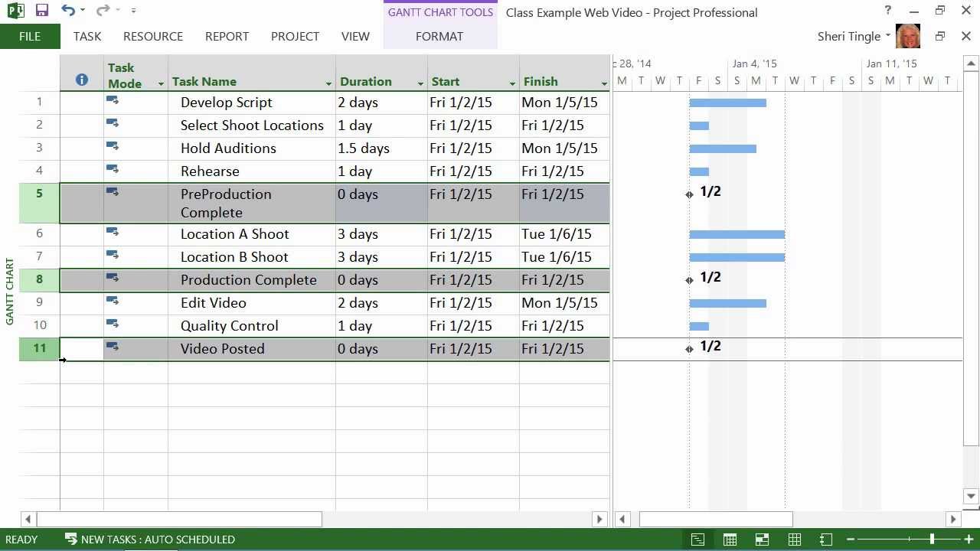Switch to Report view icon in status bar

click(826, 540)
